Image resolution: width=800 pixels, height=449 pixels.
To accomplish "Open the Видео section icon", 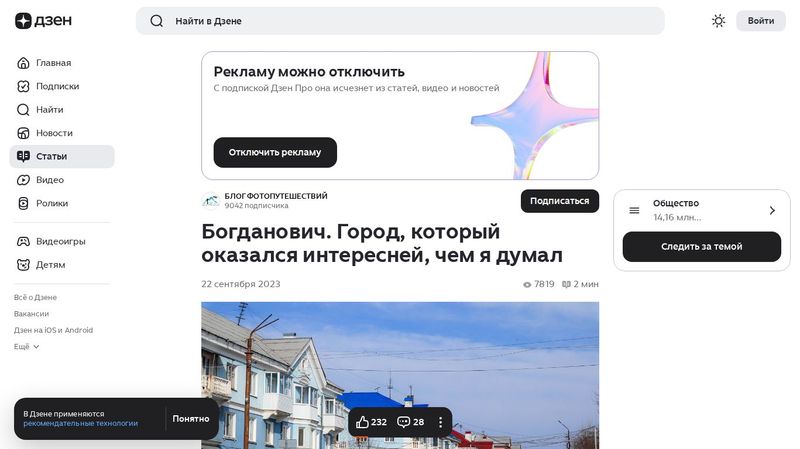I will [23, 180].
